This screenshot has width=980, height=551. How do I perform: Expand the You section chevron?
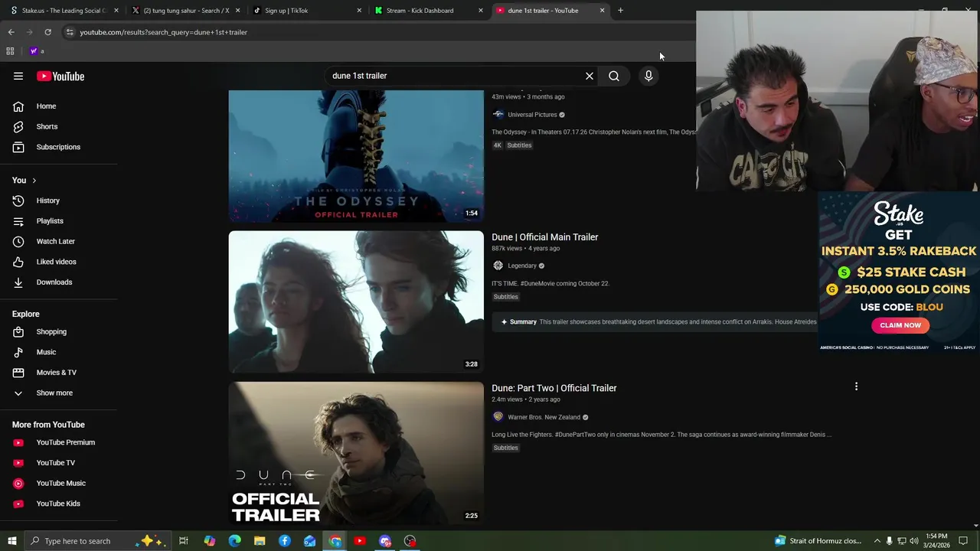tap(34, 181)
